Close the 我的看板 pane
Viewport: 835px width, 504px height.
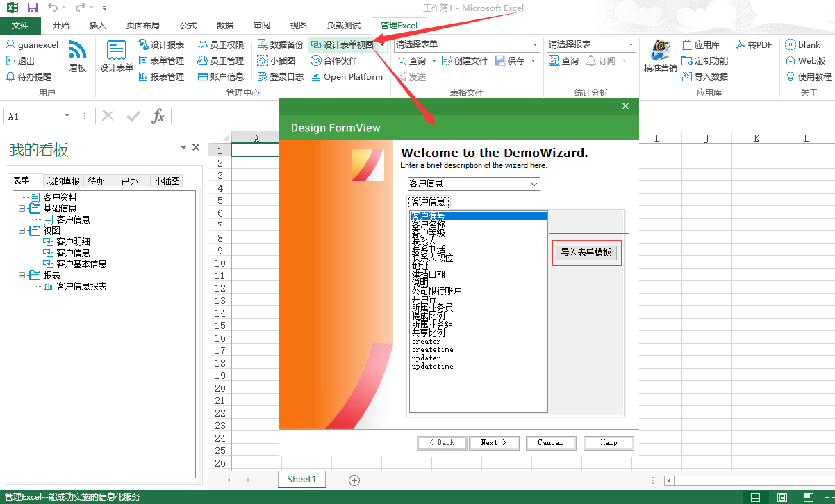(196, 147)
